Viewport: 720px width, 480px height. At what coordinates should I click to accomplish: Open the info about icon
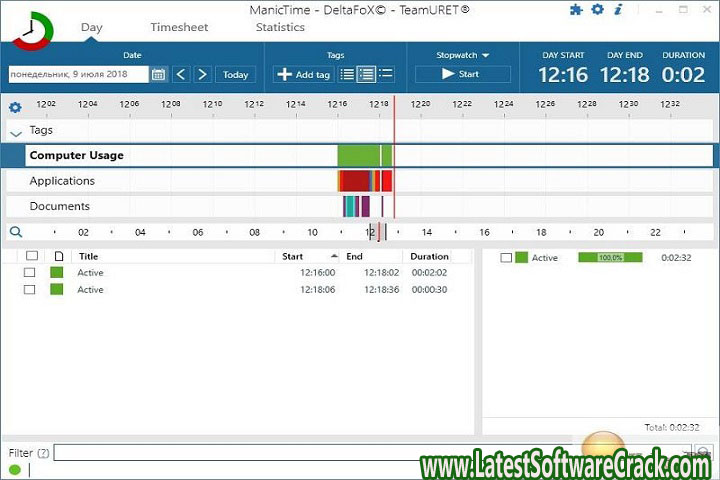coord(619,10)
